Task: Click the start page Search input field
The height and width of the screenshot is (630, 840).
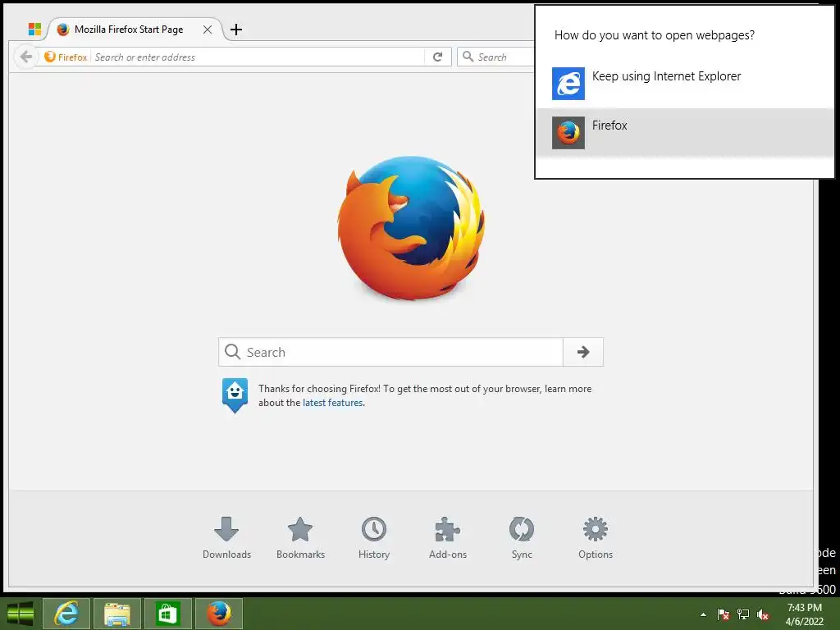Action: click(x=390, y=352)
